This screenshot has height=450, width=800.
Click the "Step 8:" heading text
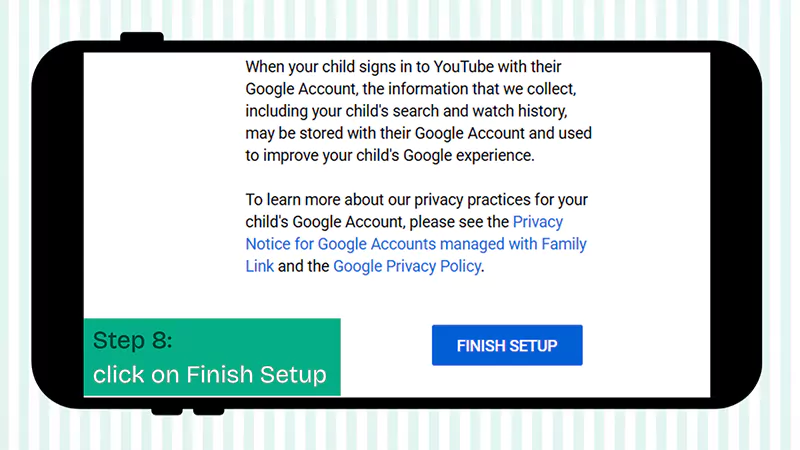pos(133,340)
